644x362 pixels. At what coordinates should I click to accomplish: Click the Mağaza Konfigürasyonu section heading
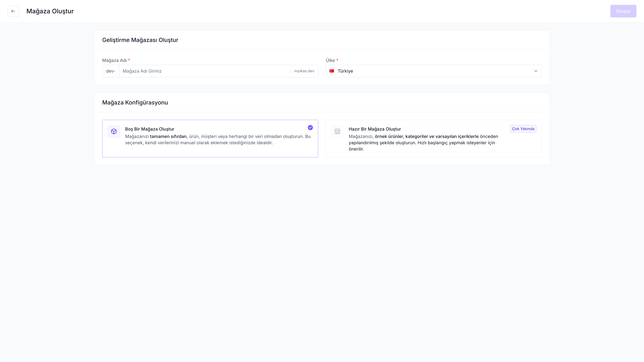tap(135, 102)
